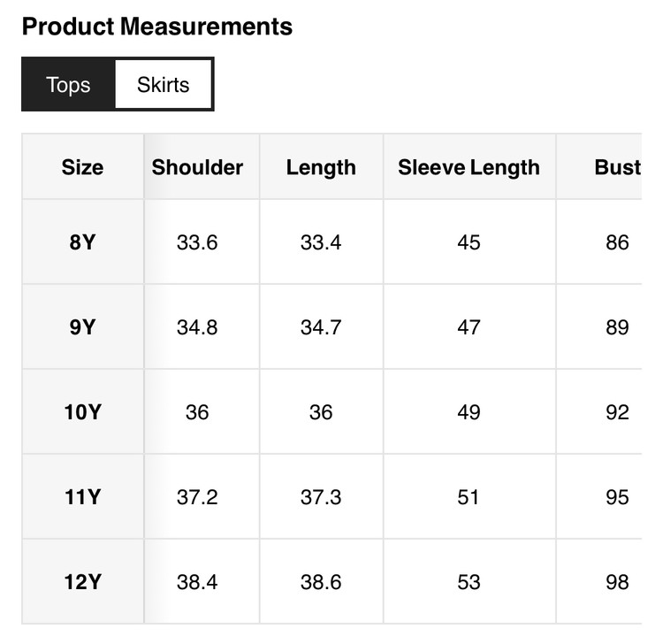
Task: Click the 11Y size row label
Action: click(x=82, y=497)
